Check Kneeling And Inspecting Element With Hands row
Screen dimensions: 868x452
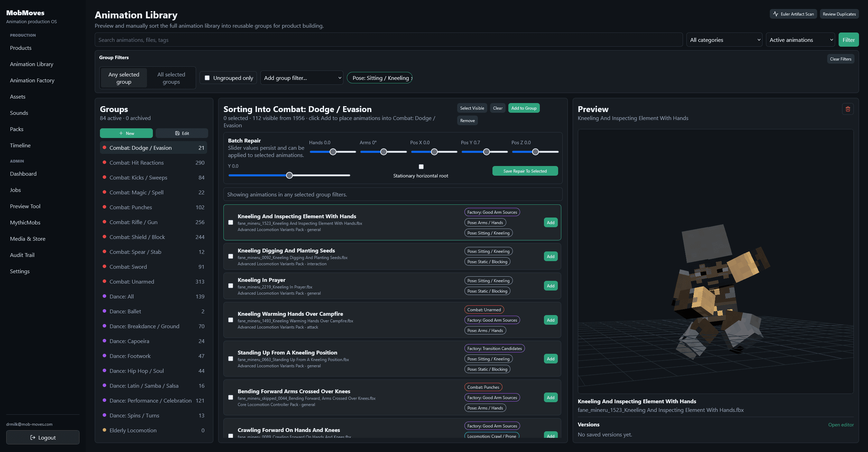point(231,222)
